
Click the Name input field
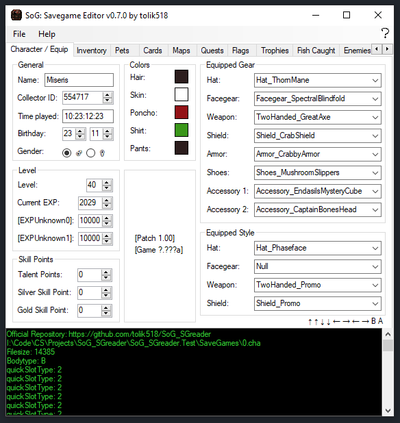(x=79, y=80)
